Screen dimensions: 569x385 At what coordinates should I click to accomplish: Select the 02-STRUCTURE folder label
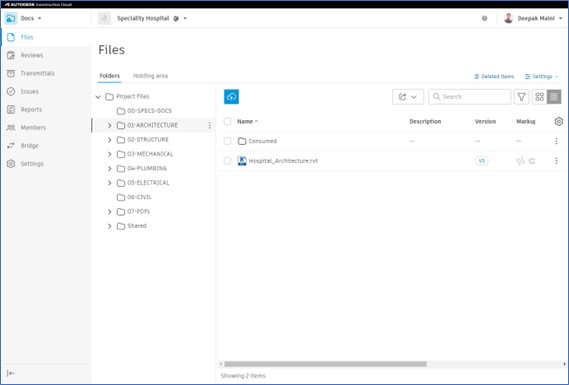[148, 140]
